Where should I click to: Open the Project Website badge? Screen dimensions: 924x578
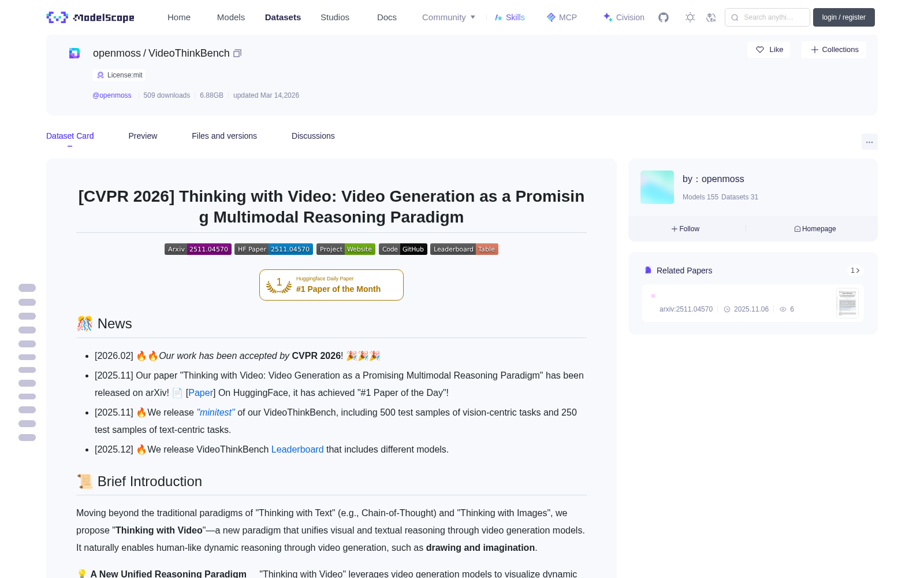pyautogui.click(x=346, y=249)
